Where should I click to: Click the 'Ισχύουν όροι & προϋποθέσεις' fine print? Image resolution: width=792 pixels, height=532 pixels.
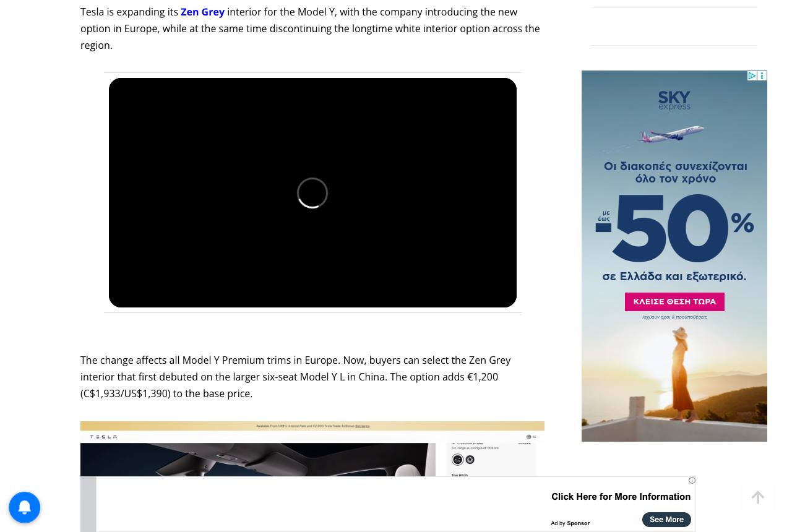[674, 317]
